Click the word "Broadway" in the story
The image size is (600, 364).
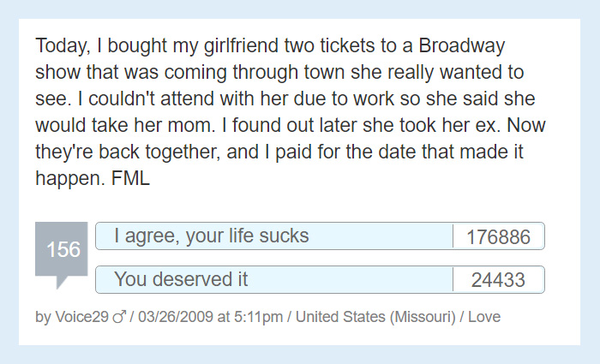(462, 45)
